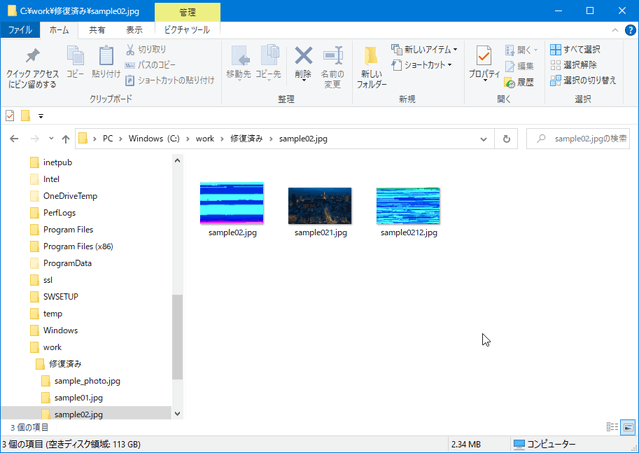Open the 表示 (View) ribbon tab
The height and width of the screenshot is (453, 639).
pyautogui.click(x=133, y=30)
